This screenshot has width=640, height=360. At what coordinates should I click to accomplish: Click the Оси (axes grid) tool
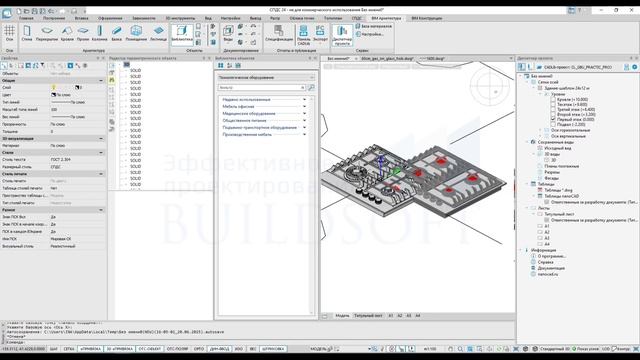click(9, 33)
